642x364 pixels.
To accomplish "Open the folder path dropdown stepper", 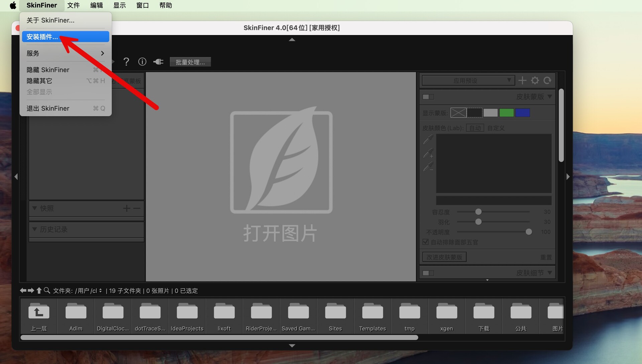I will tap(100, 291).
